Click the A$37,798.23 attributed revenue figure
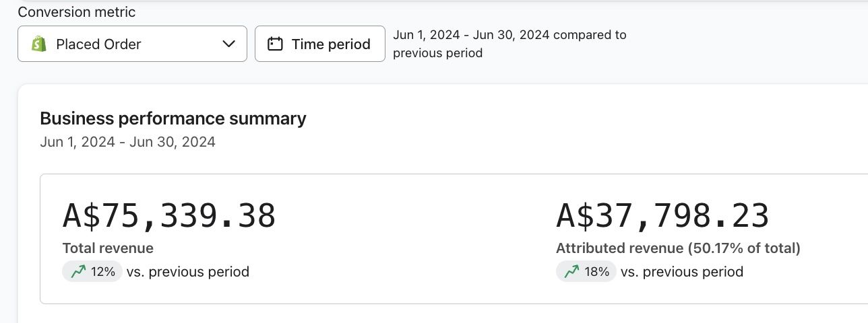 click(662, 216)
